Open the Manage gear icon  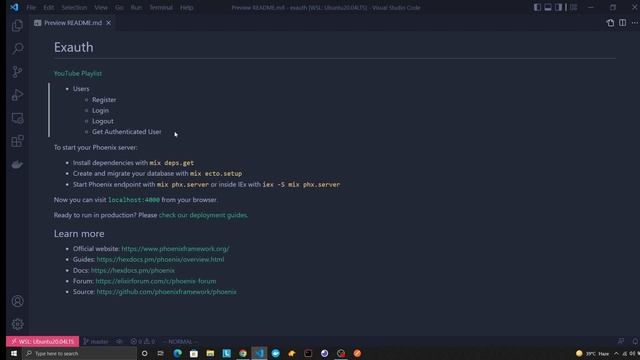pyautogui.click(x=17, y=324)
